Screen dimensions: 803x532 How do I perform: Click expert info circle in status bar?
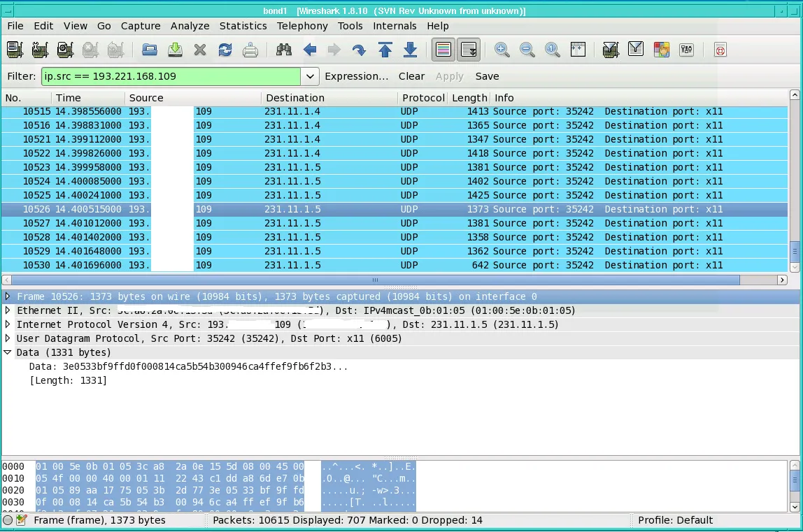click(8, 520)
